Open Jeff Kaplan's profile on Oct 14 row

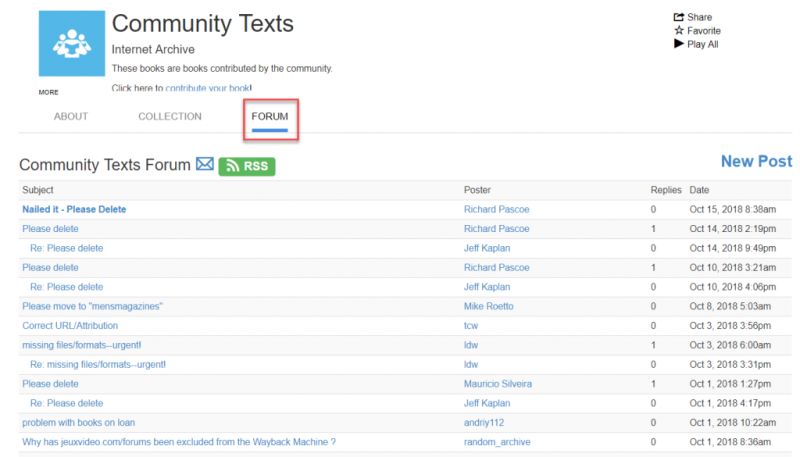coord(487,248)
